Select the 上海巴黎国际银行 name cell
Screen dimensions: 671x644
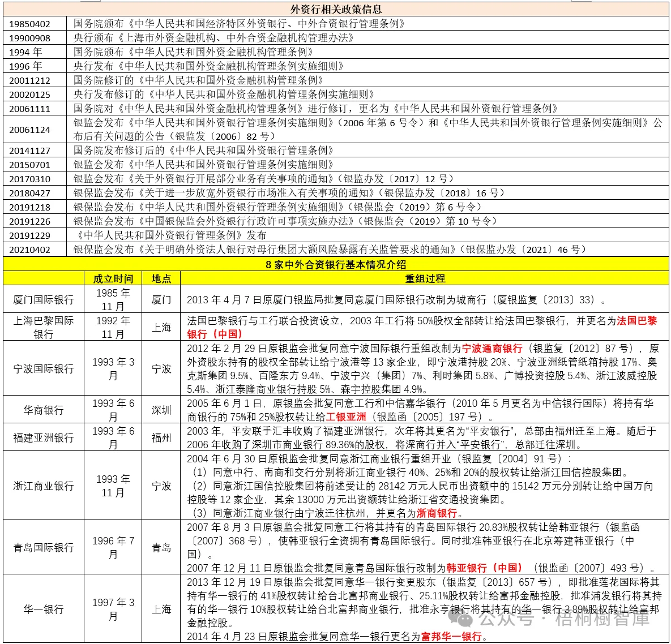[x=43, y=327]
